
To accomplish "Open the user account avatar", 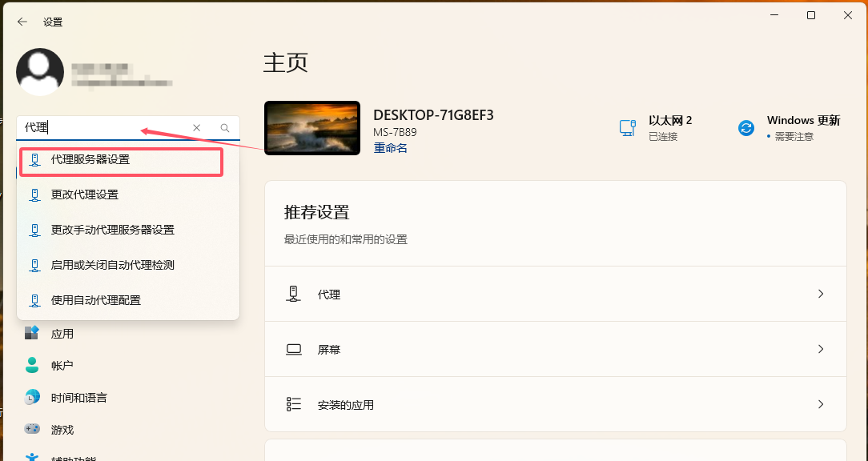I will click(40, 72).
